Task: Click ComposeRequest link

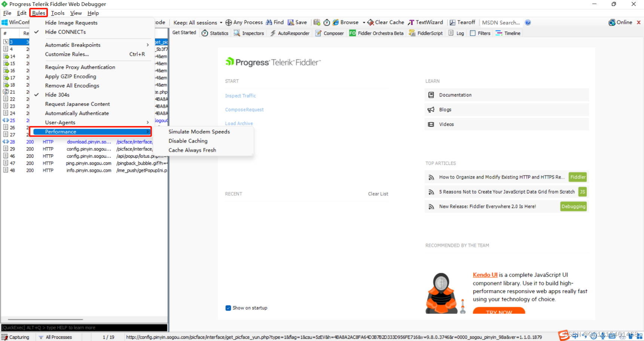Action: 244,110
